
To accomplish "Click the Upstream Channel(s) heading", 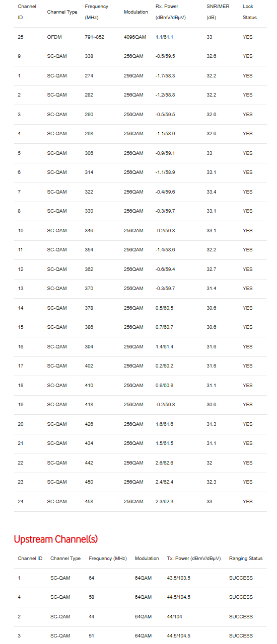I will point(56,539).
